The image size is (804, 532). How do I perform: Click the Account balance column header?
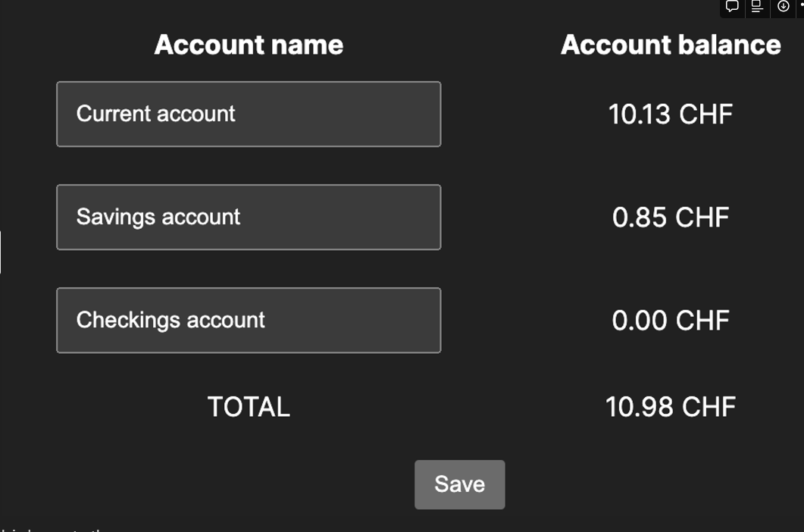pyautogui.click(x=670, y=45)
